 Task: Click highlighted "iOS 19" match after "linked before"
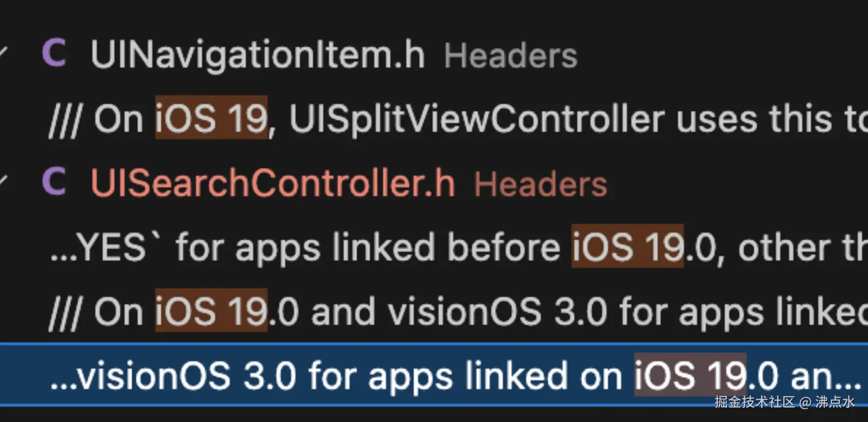[627, 247]
